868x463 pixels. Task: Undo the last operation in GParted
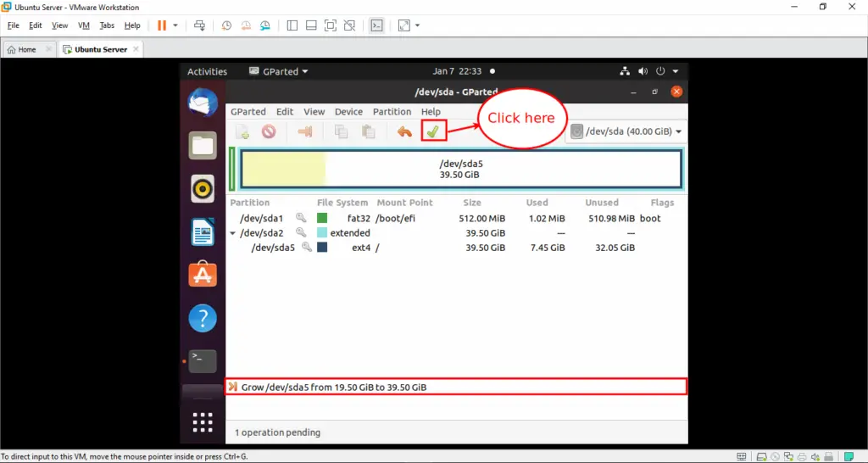[404, 131]
